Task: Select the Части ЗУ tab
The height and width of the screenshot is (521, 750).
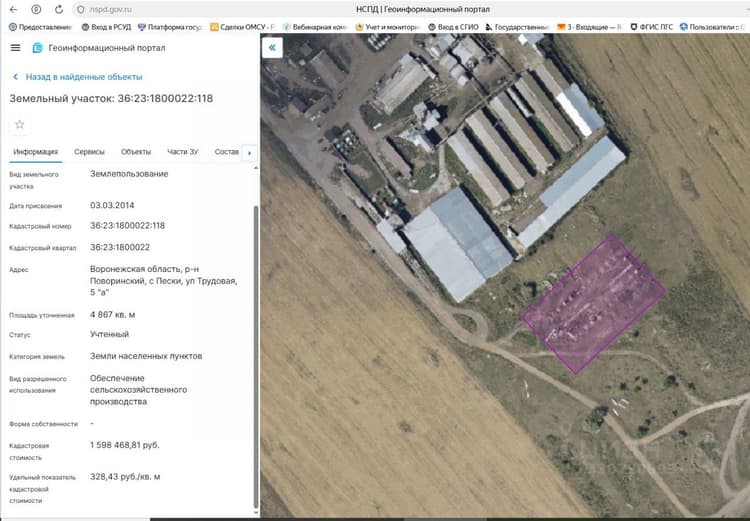Action: pos(183,152)
